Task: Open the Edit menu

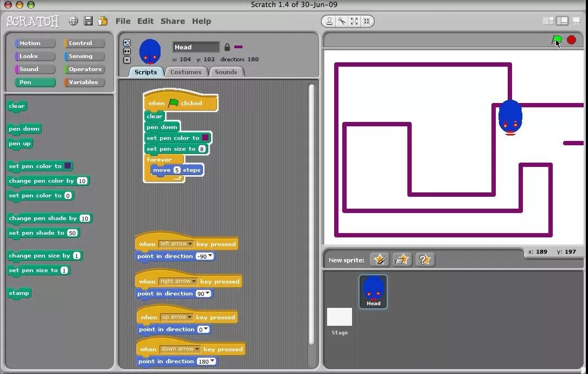Action: pos(145,21)
